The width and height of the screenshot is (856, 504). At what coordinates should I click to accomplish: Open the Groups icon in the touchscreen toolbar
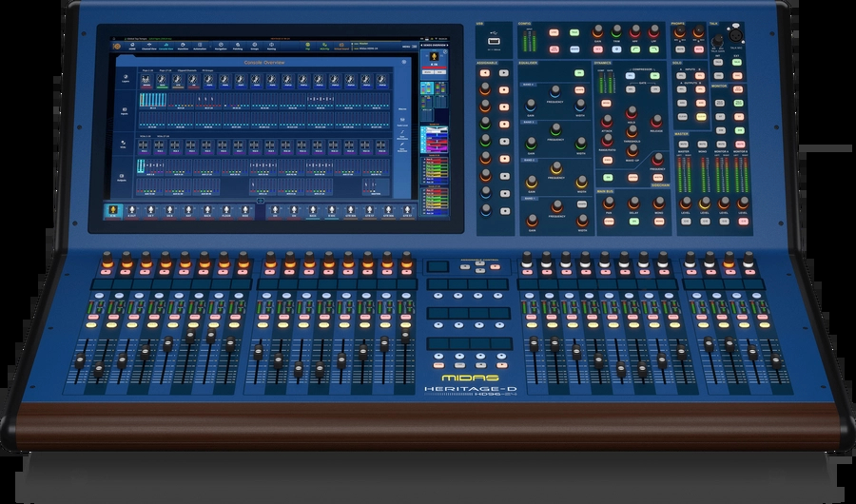point(254,47)
